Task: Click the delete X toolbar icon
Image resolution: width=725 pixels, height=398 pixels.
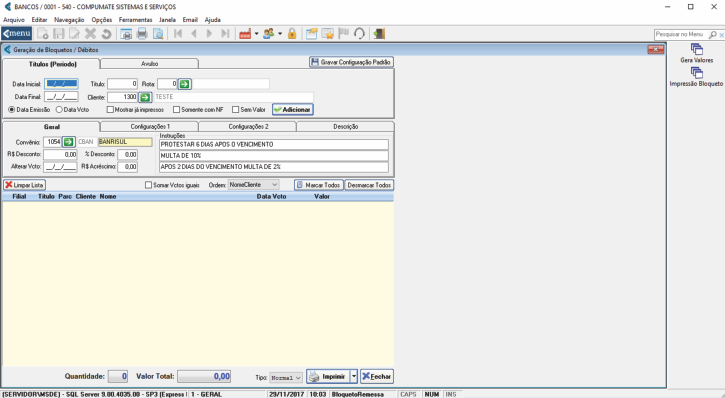Action: [90, 33]
